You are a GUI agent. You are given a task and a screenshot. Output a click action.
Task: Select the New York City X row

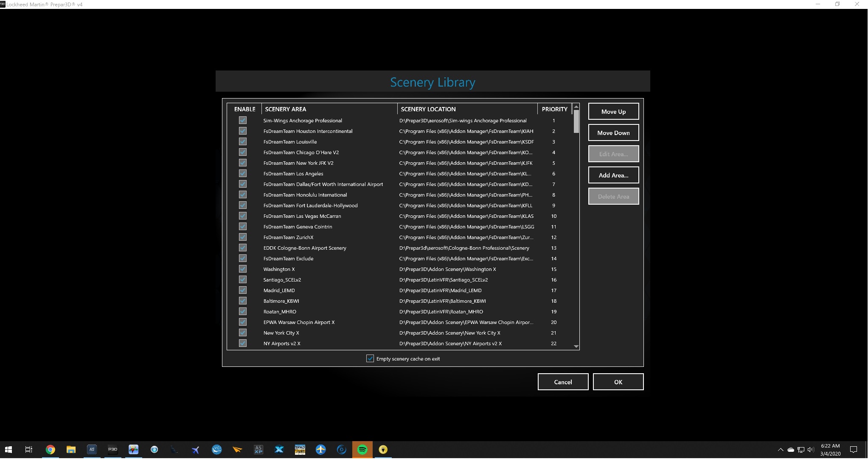400,333
